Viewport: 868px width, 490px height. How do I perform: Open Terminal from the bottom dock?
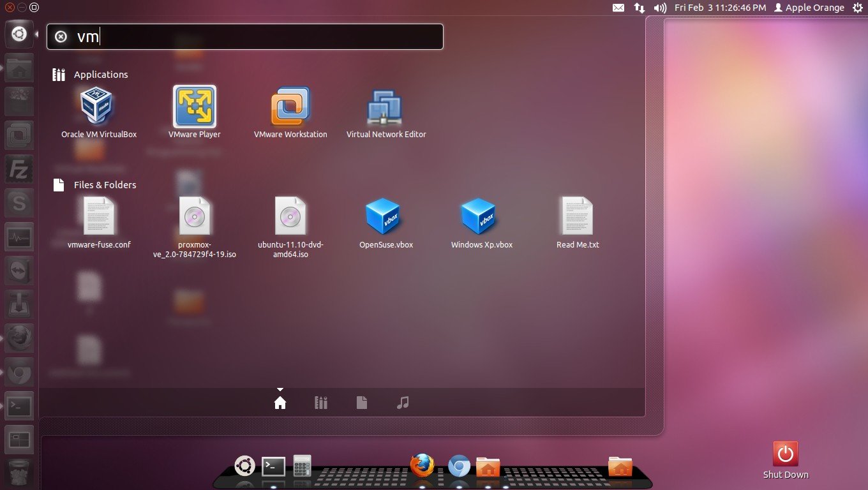[274, 466]
